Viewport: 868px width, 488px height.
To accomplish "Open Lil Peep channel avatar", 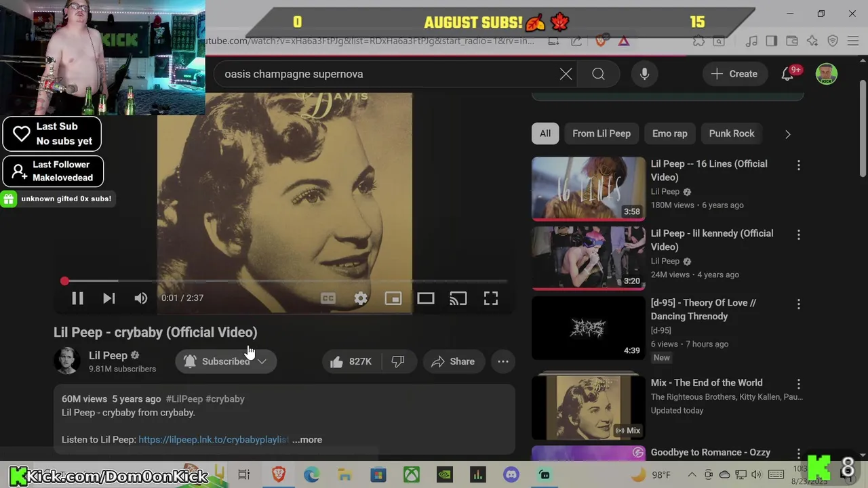I will [67, 361].
